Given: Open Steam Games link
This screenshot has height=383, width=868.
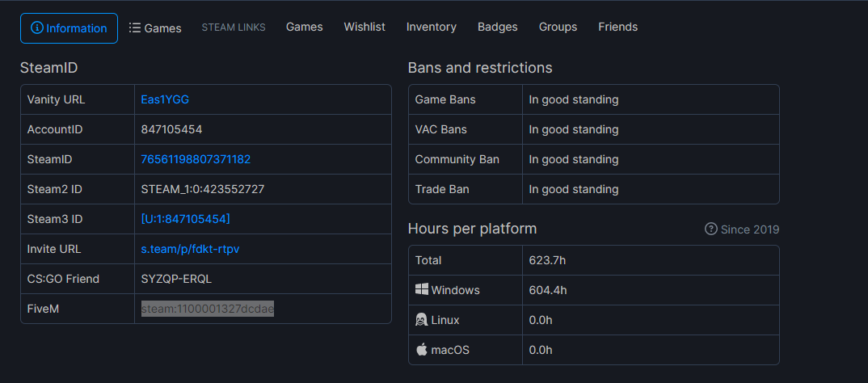Looking at the screenshot, I should click(x=305, y=27).
